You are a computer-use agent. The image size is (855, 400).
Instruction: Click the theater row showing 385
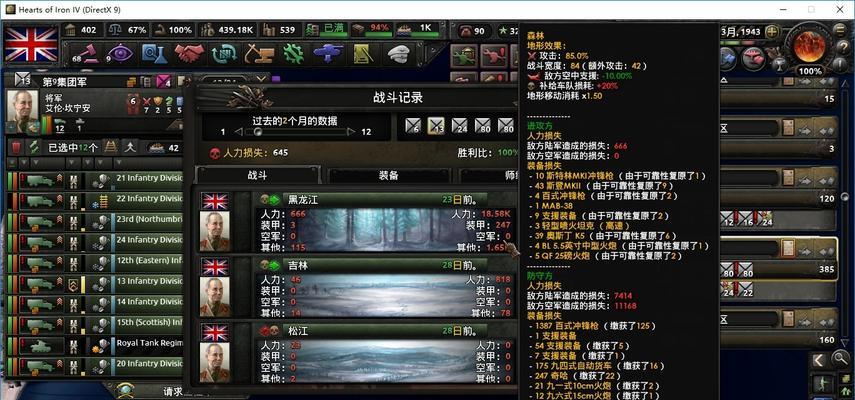coord(779,259)
